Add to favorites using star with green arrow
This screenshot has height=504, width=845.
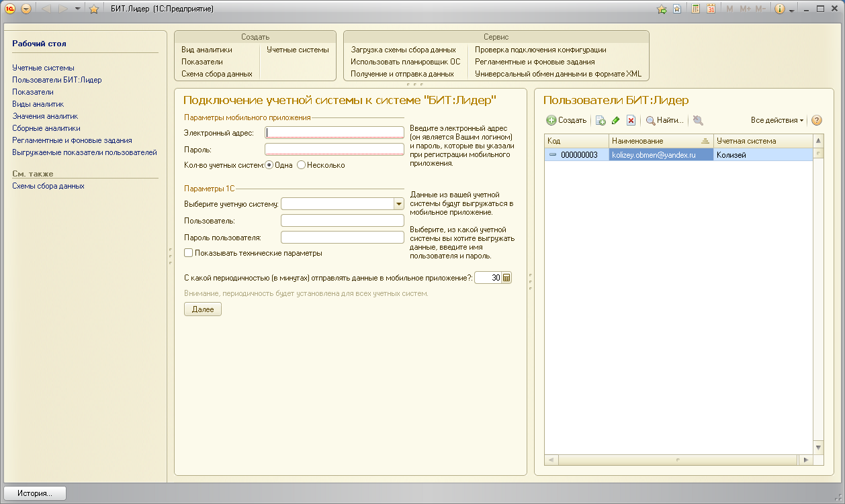click(661, 9)
